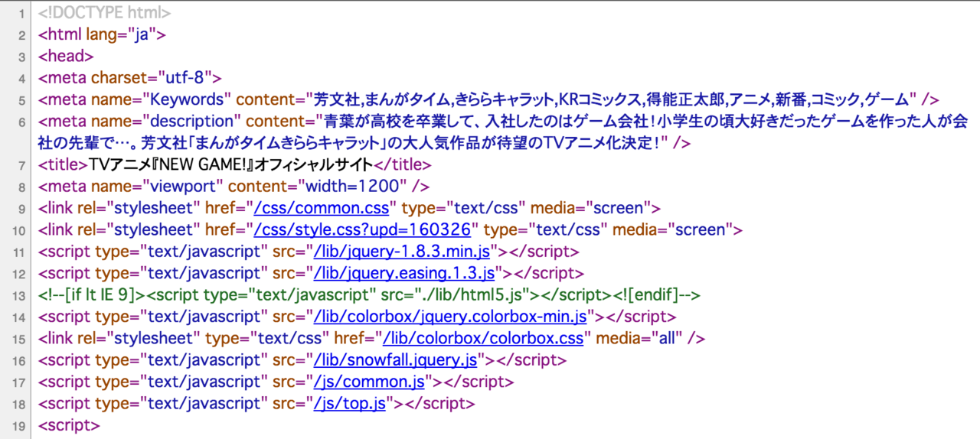Click the ./lib/html5.js conditional comment line
The height and width of the screenshot is (439, 980).
click(x=370, y=295)
